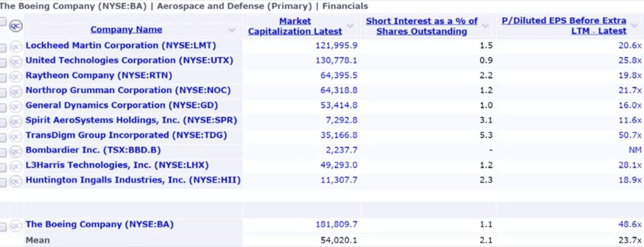Open the L3Harris Technologies company link
The width and height of the screenshot is (644, 247).
click(x=117, y=165)
